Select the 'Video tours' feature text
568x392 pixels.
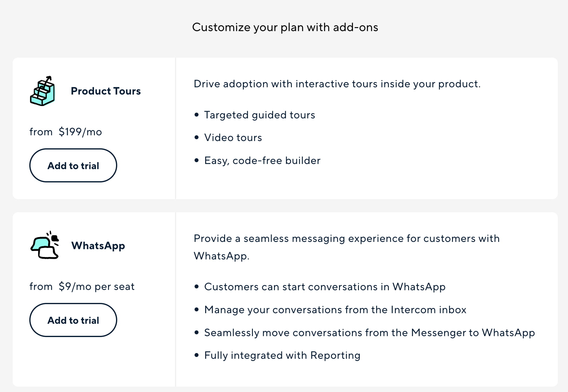[233, 137]
